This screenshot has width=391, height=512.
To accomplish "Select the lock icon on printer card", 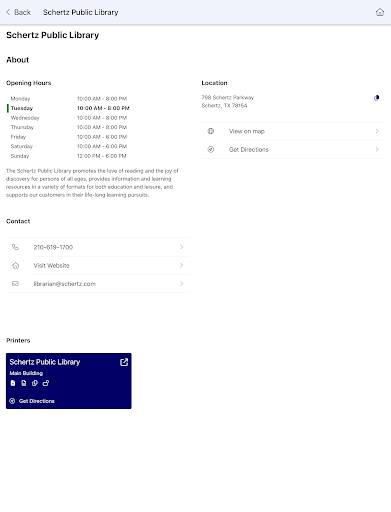I will tap(46, 383).
